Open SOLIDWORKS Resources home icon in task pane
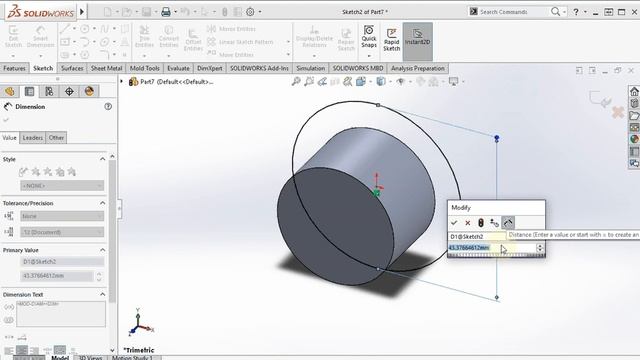 pyautogui.click(x=634, y=91)
